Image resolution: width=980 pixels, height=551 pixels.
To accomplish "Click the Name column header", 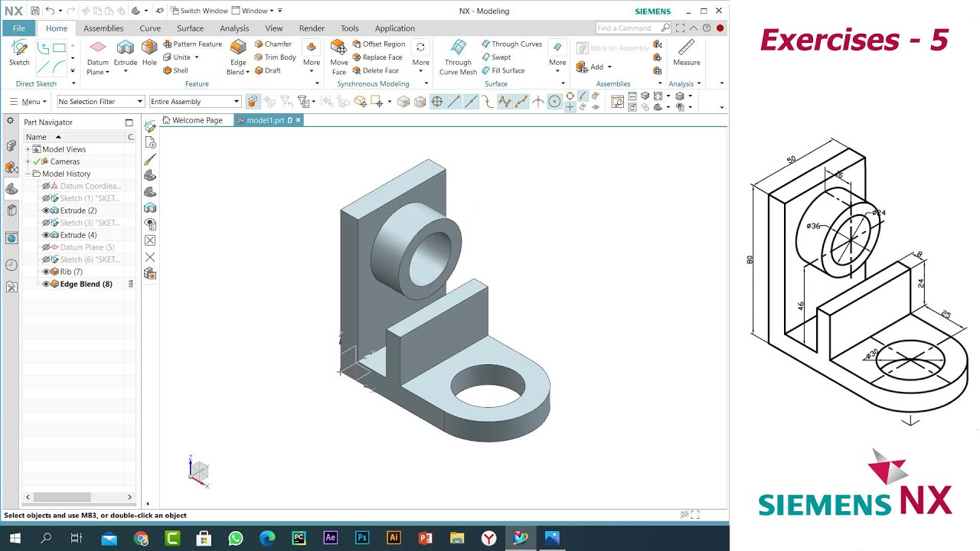I will [x=74, y=137].
